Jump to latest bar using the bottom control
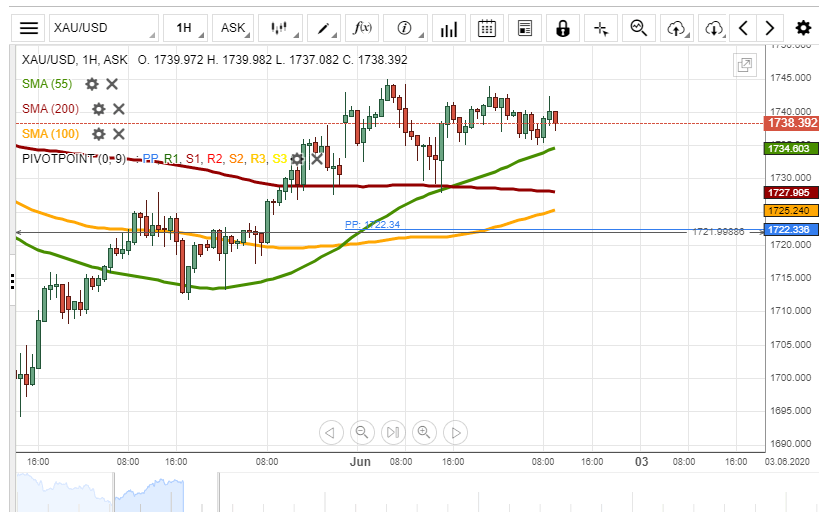This screenshot has height=517, width=827. 393,432
